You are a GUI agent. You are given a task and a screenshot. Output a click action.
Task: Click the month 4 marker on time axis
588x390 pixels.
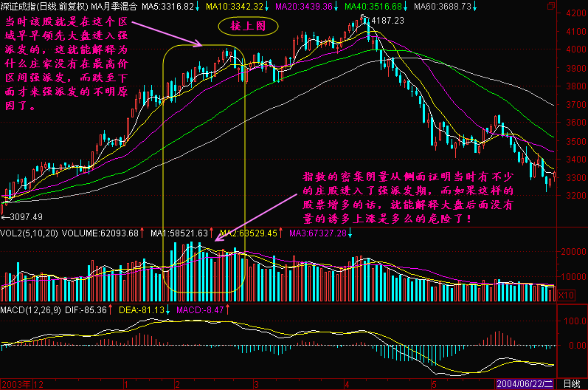pos(346,384)
